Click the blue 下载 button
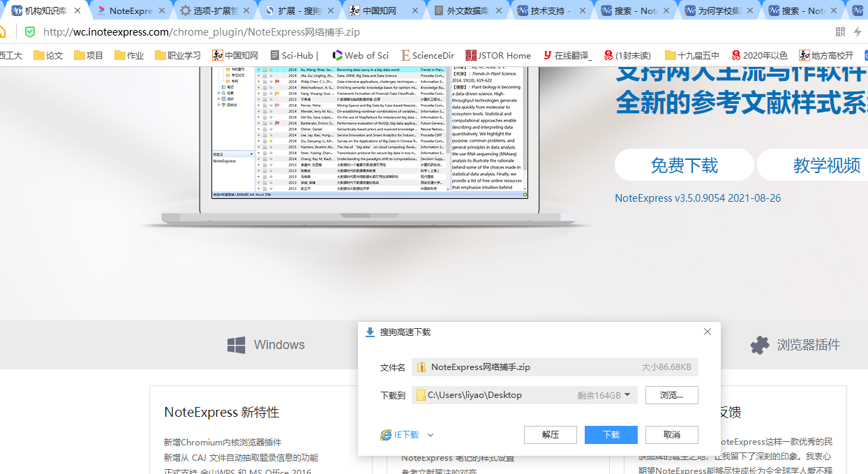Screen dimensions: 868x474 pyautogui.click(x=611, y=435)
